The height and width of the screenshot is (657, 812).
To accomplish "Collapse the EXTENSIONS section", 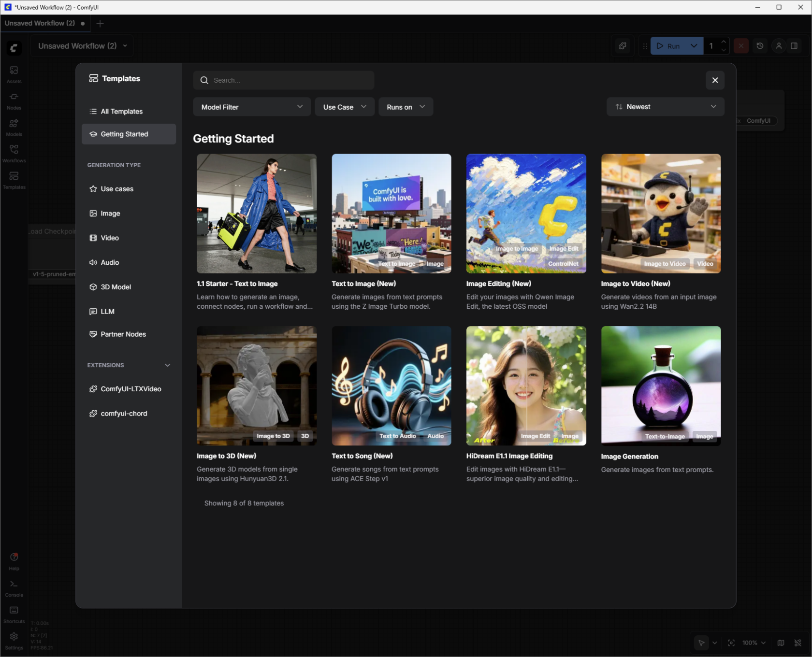I will coord(167,365).
